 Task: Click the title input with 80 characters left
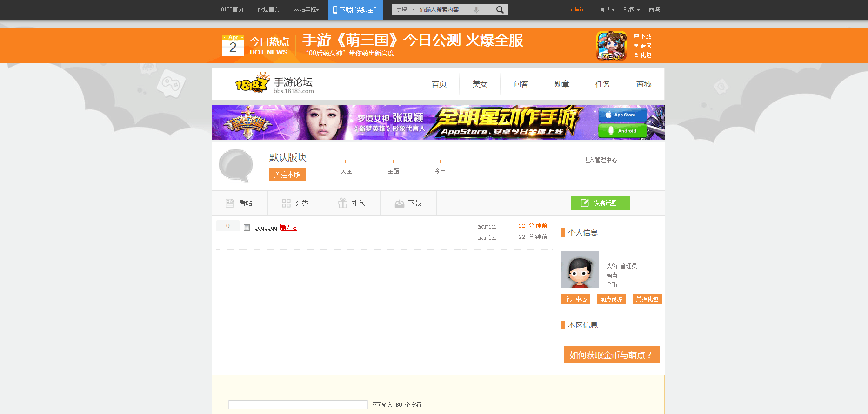[x=298, y=405]
